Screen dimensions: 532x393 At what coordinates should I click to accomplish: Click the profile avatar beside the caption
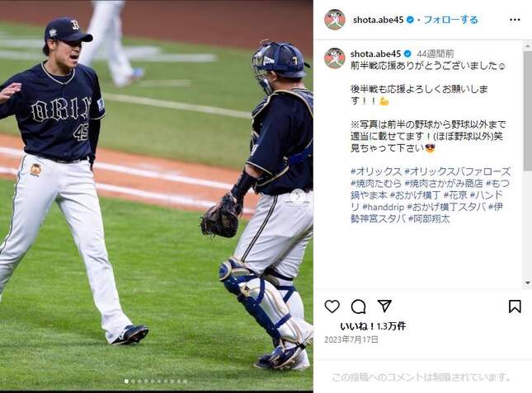[335, 58]
